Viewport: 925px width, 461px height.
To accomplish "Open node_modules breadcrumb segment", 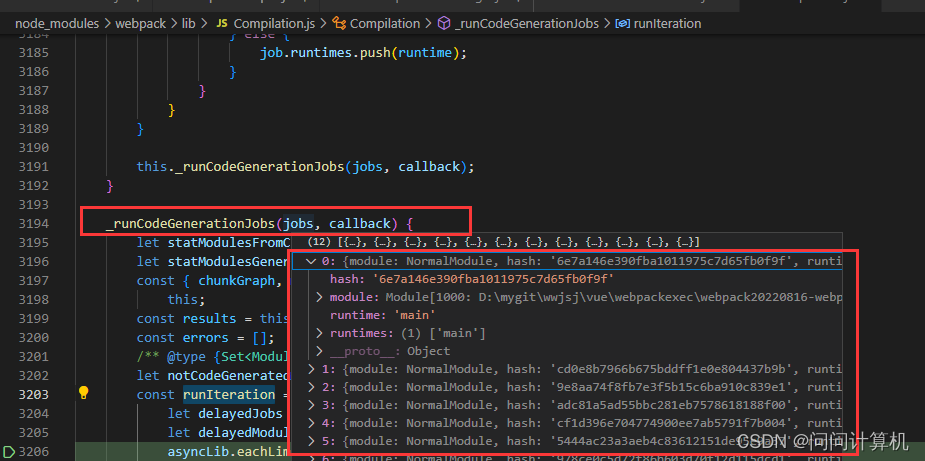I will (57, 24).
